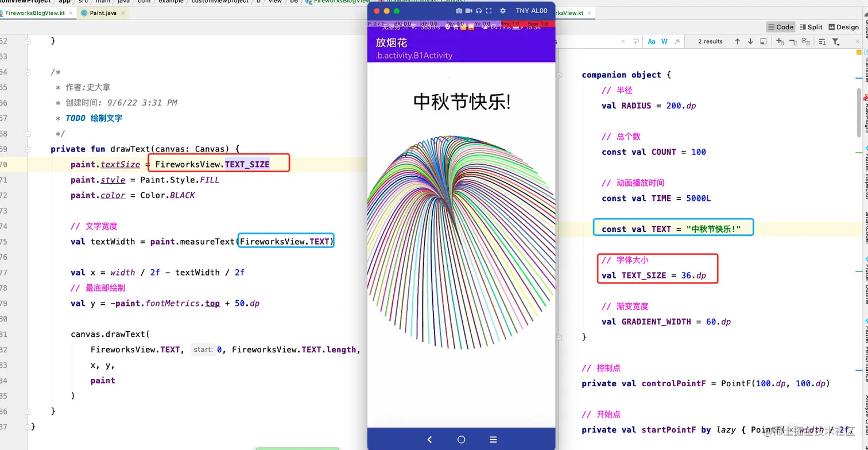
Task: Click the COUNT = 100 constant
Action: (654, 152)
